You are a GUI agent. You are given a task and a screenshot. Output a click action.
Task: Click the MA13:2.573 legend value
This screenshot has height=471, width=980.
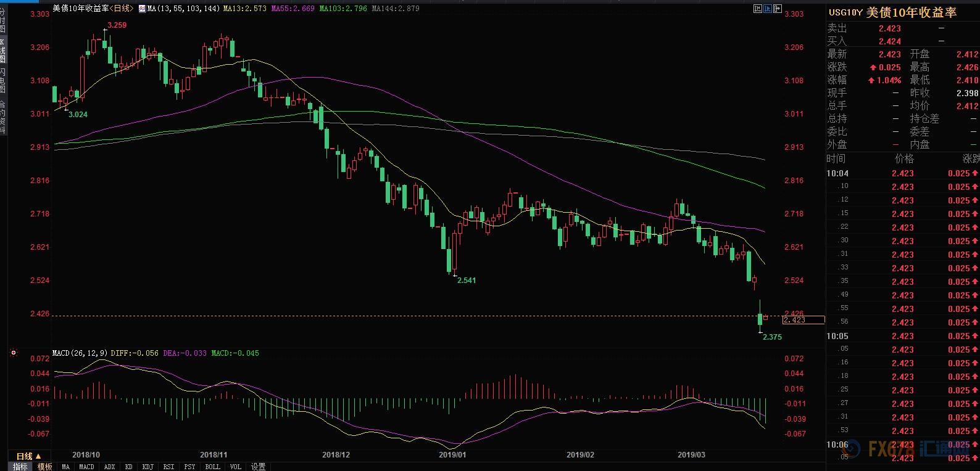[245, 9]
